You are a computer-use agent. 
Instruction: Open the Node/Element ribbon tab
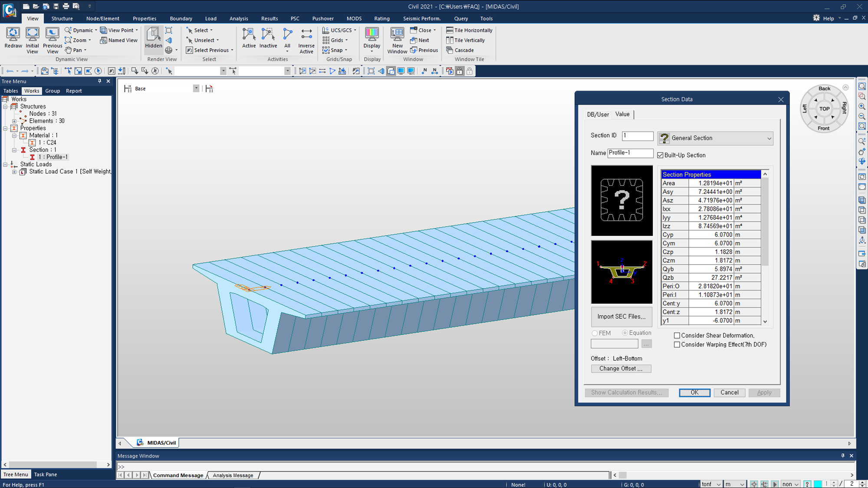pyautogui.click(x=103, y=19)
